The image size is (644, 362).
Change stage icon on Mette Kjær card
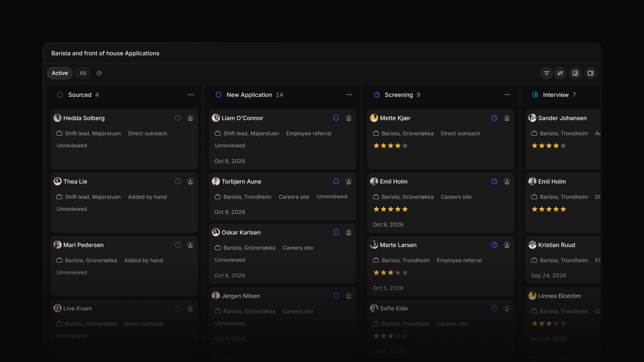click(494, 118)
